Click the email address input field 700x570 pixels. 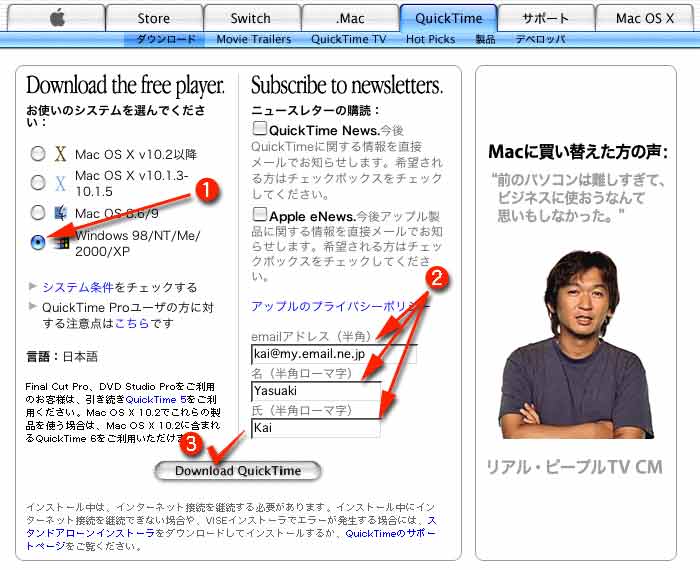pos(334,354)
